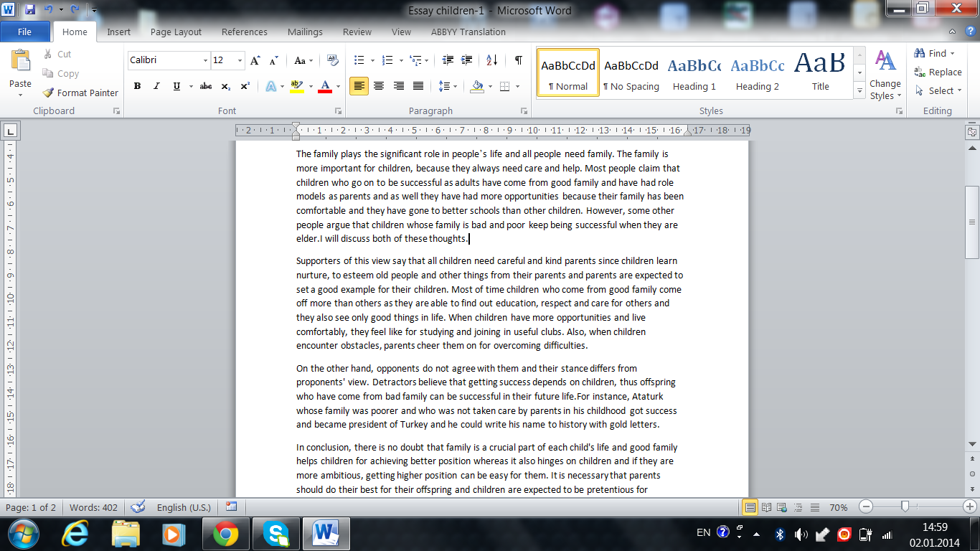Click Replace in Editing group
This screenshot has width=980, height=551.
click(x=938, y=72)
